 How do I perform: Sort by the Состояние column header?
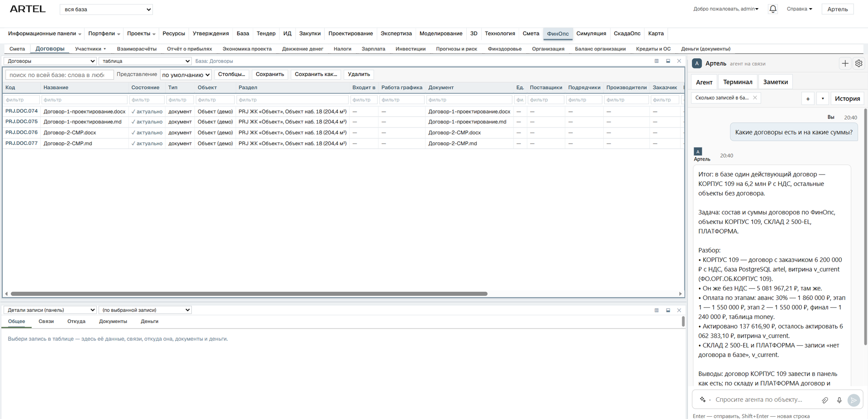tap(145, 87)
